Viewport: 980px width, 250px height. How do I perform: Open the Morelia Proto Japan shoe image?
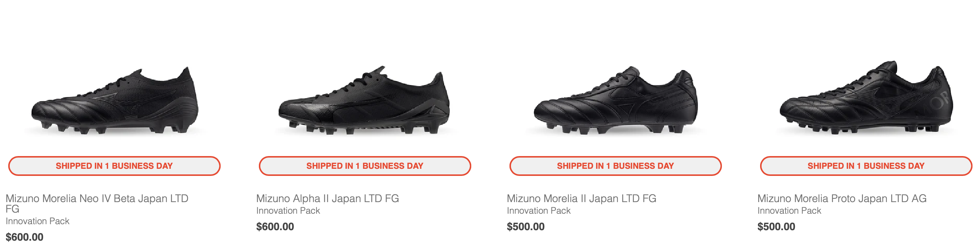866,98
